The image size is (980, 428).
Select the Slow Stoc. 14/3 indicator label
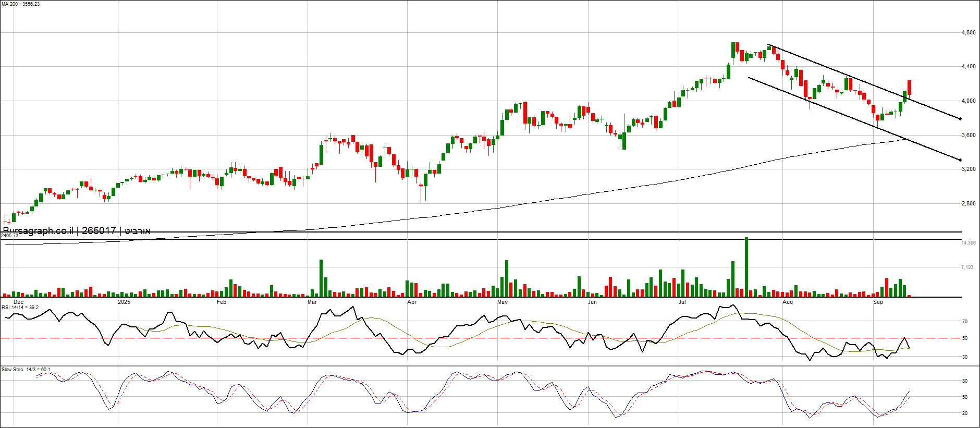pyautogui.click(x=26, y=370)
